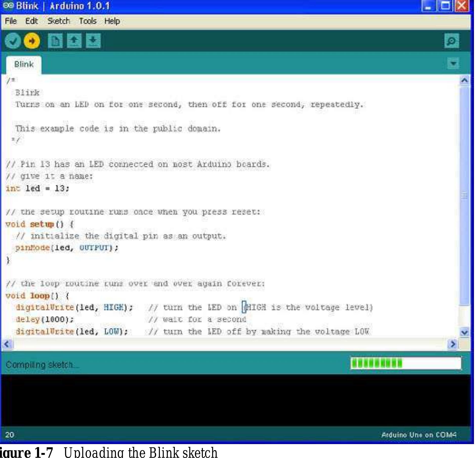The image size is (476, 458).
Task: Click the Open sketch up-arrow icon
Action: click(x=74, y=41)
